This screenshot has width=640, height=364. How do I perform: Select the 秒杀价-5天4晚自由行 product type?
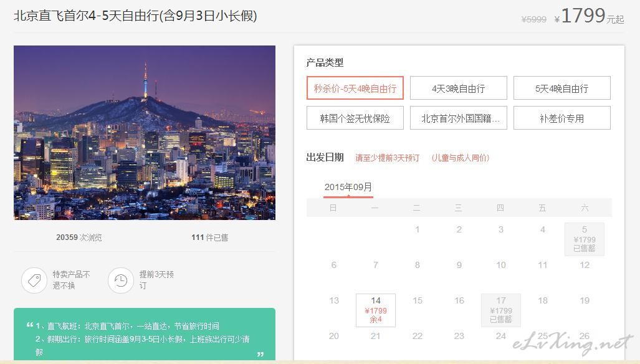coord(355,88)
